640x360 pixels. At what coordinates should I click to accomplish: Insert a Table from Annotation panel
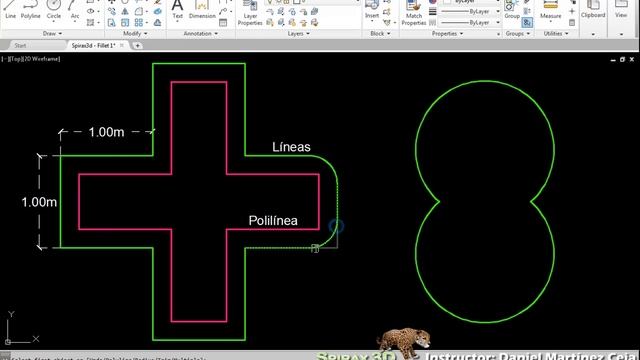pos(223,23)
